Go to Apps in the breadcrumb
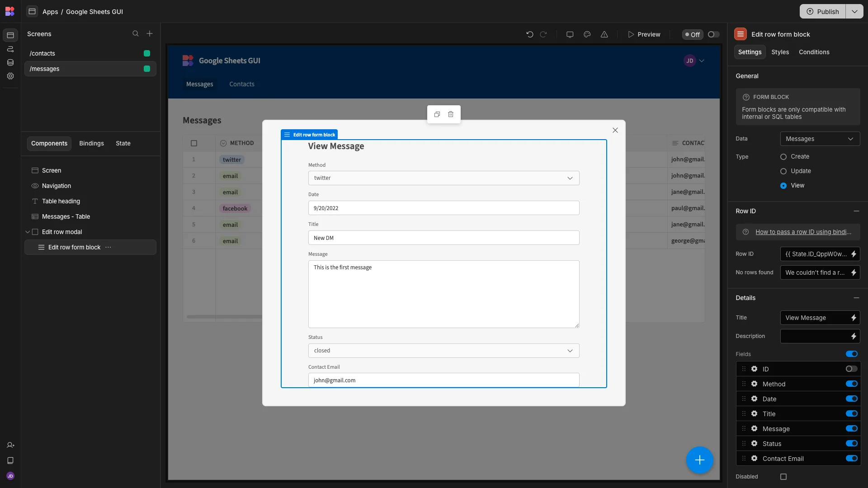Image resolution: width=868 pixels, height=488 pixels. (50, 12)
